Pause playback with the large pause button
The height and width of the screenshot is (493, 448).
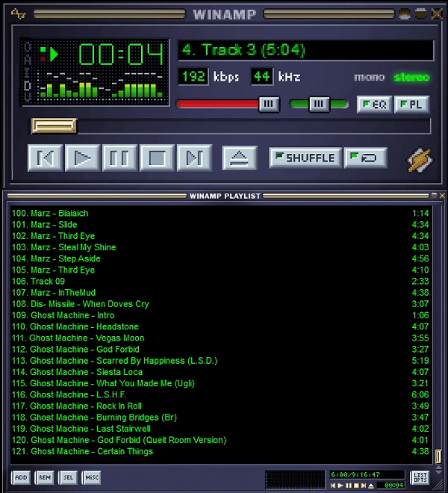click(x=119, y=158)
